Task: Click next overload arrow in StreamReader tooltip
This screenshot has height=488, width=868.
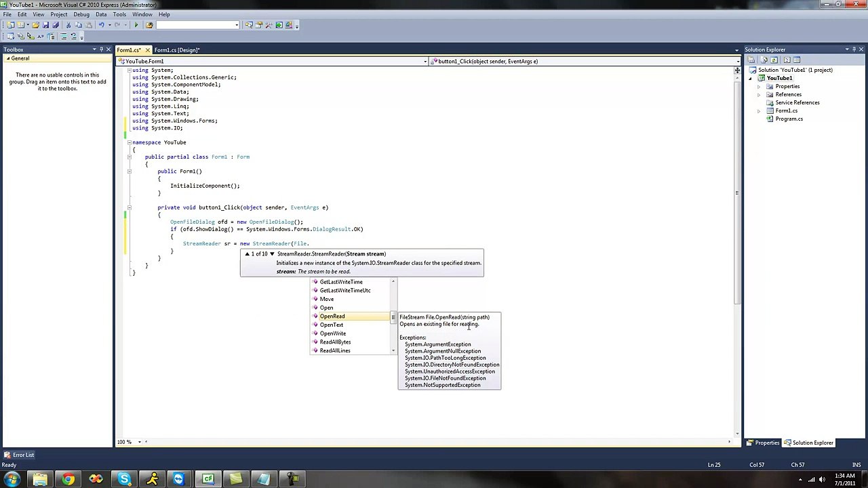Action: click(272, 254)
